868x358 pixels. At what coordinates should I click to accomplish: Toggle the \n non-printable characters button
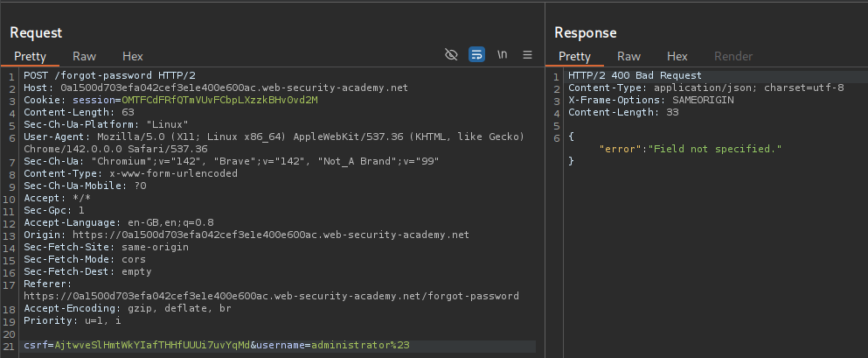(x=502, y=54)
